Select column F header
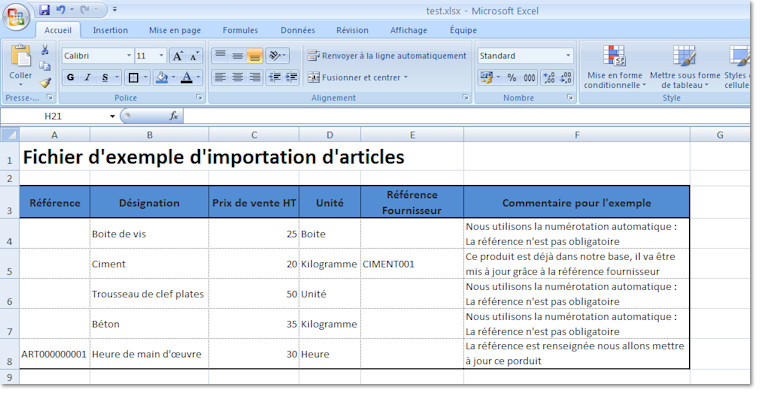This screenshot has width=760, height=394. point(577,135)
